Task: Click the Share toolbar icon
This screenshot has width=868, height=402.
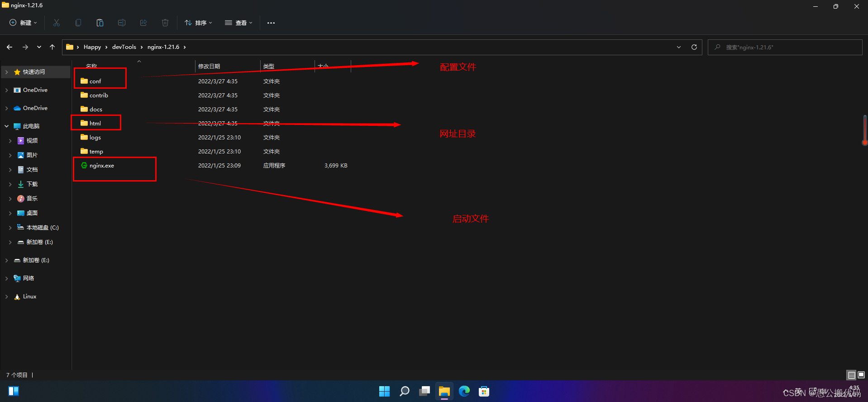Action: (143, 23)
